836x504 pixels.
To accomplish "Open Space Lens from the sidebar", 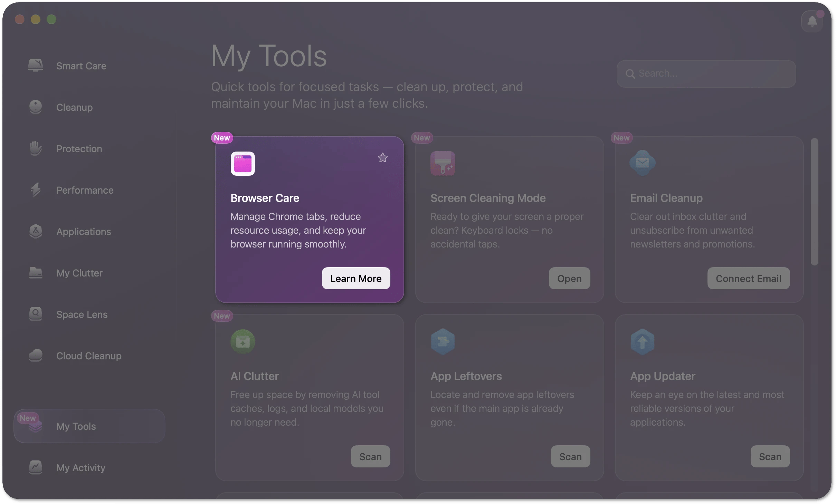I will click(x=89, y=314).
